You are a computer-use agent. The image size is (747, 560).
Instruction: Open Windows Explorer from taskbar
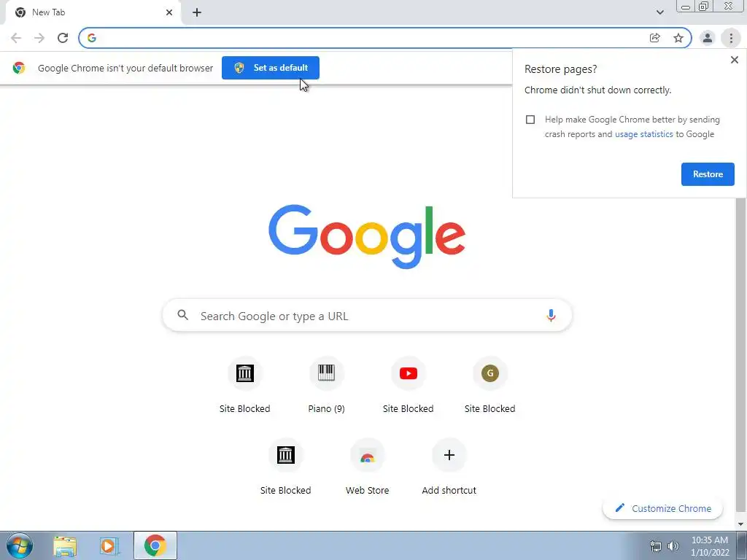65,545
